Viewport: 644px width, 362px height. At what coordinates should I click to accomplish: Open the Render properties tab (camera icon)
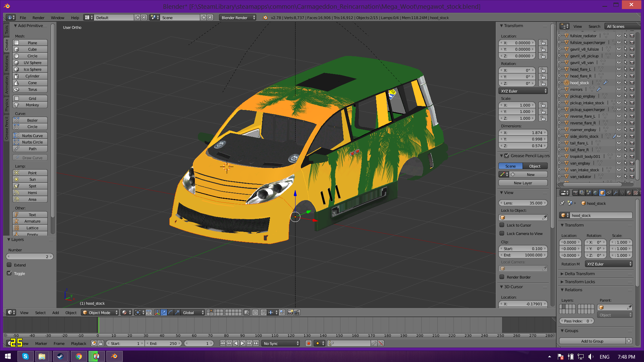575,193
